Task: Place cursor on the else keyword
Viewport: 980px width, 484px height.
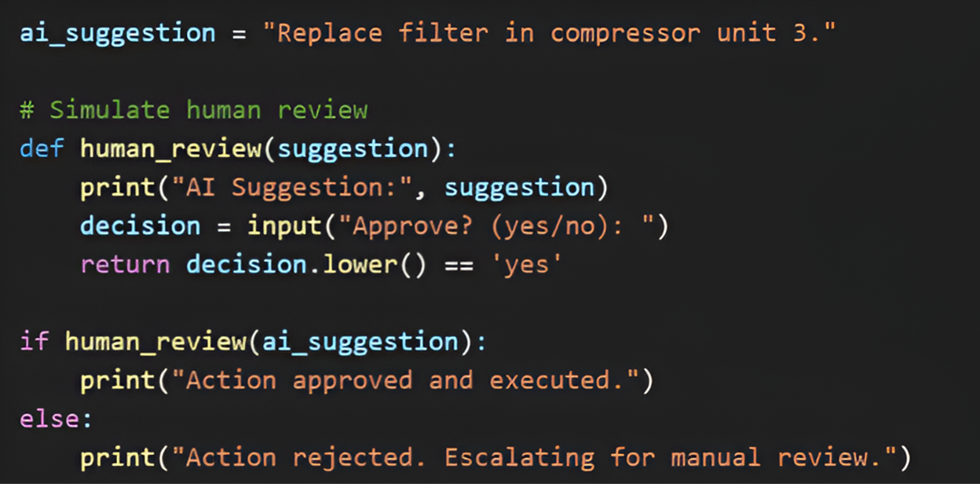Action: [49, 419]
